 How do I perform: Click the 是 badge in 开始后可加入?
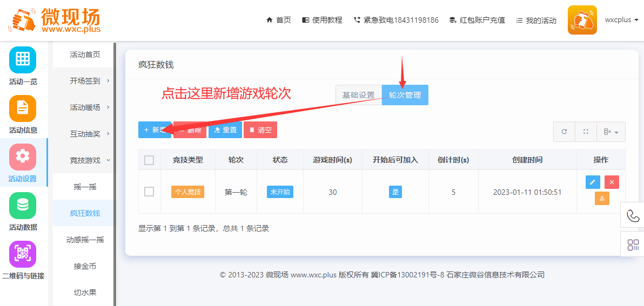click(x=395, y=192)
